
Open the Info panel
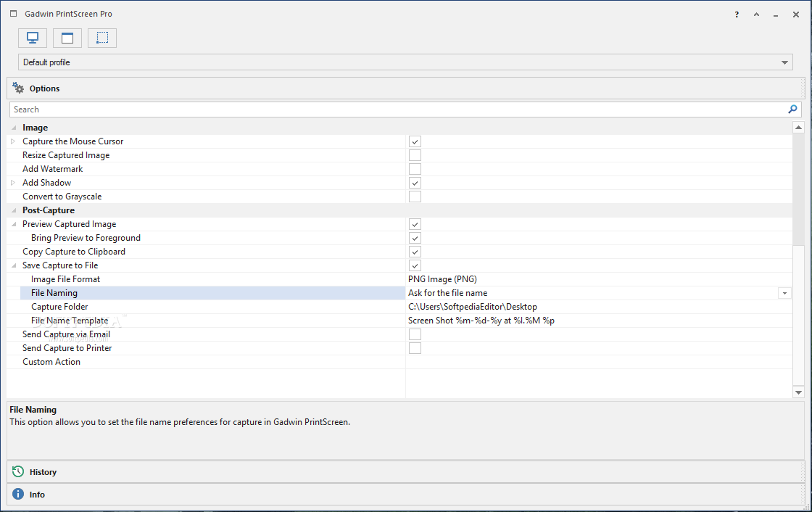point(406,495)
